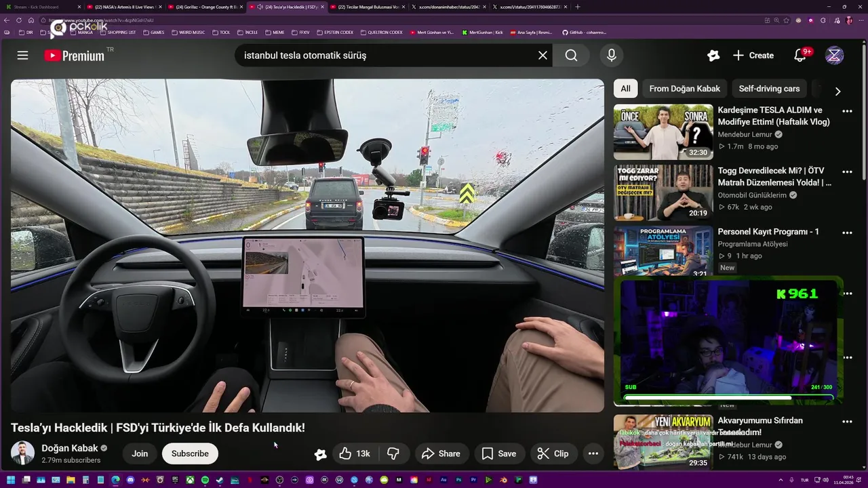Viewport: 868px width, 488px height.
Task: Open the YouTube hamburger guide menu
Action: [x=22, y=56]
